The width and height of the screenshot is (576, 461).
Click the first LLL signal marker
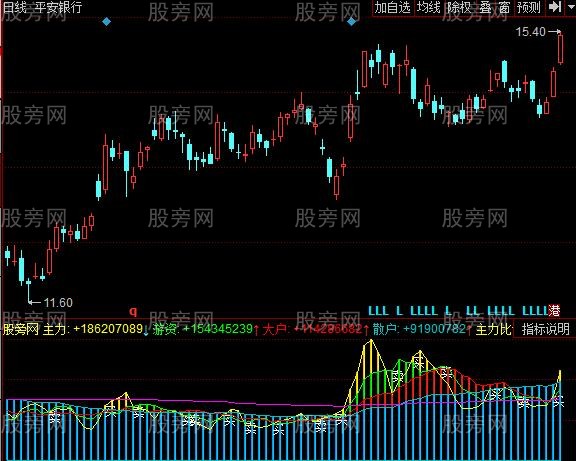tap(378, 311)
